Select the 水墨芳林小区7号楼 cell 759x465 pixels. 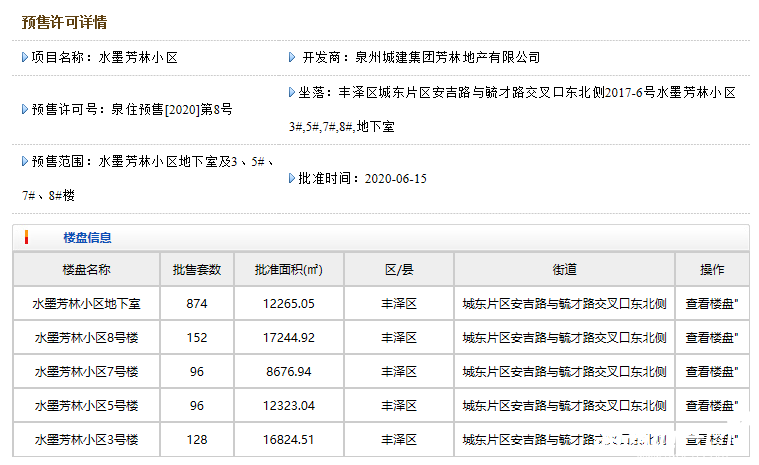point(87,372)
